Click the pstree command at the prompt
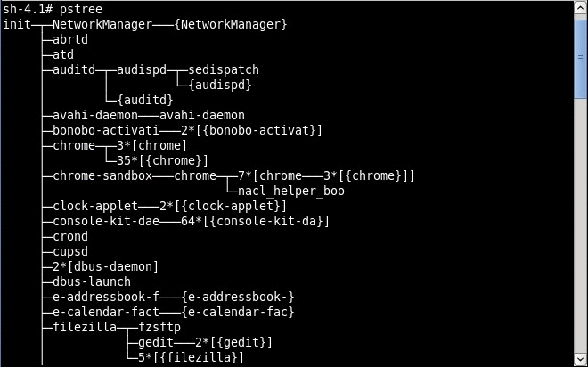588x367 pixels. click(x=80, y=8)
